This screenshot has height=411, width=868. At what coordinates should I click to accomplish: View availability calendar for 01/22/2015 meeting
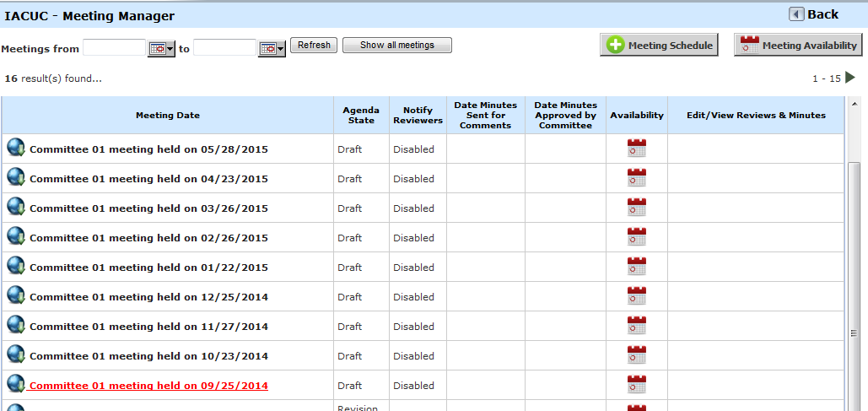coord(637,267)
